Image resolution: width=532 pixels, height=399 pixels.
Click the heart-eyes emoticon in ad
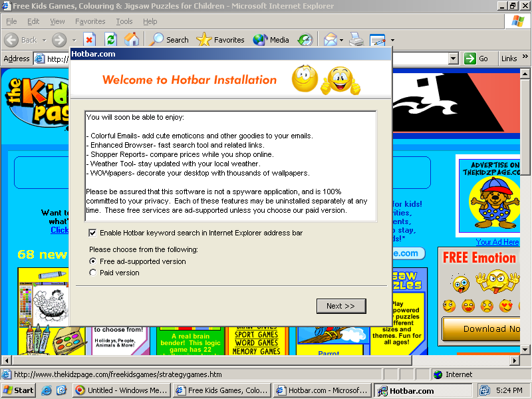coord(505,306)
